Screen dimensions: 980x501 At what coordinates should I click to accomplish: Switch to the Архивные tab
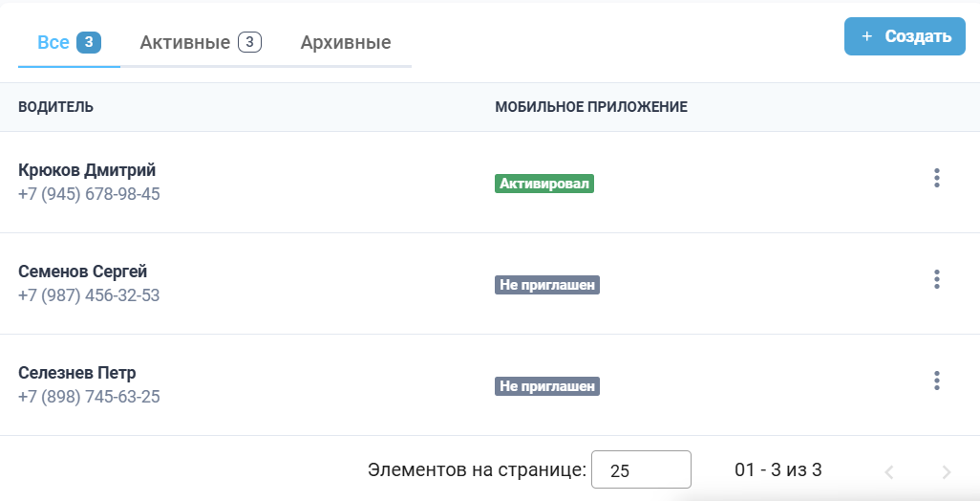346,42
